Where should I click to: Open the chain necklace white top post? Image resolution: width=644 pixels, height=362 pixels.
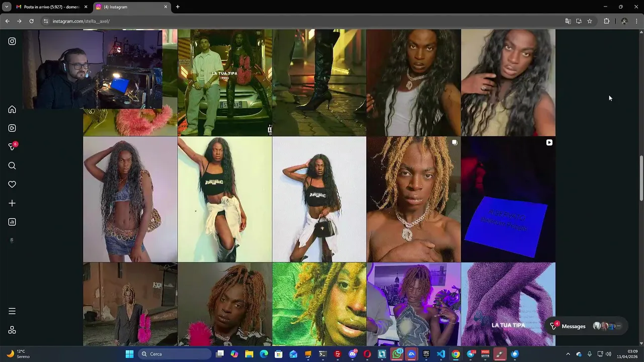[414, 82]
